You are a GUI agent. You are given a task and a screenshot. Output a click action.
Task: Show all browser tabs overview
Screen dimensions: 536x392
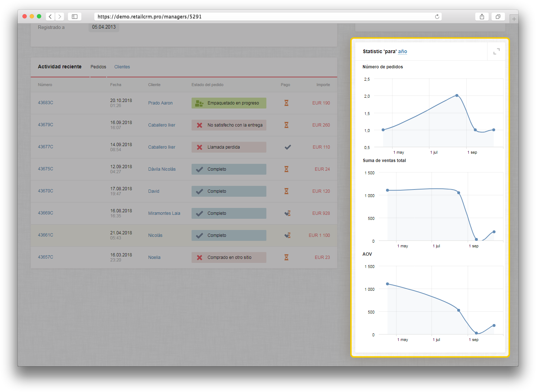click(x=498, y=17)
